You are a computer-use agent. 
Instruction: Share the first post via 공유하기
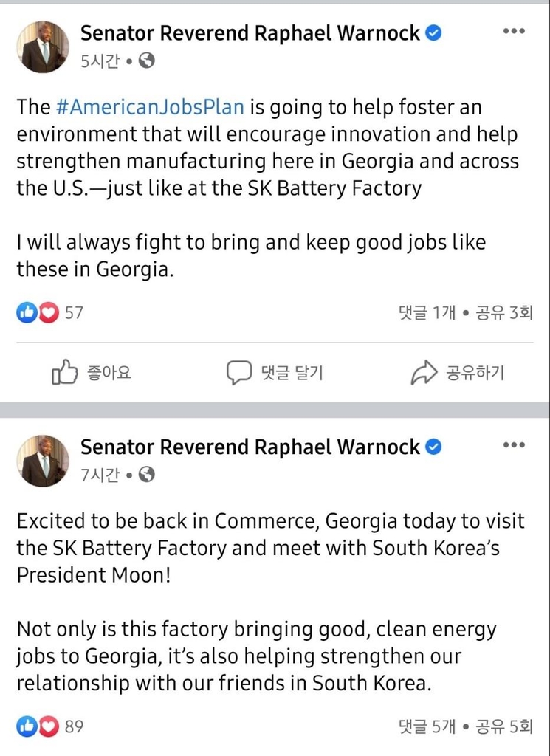(x=458, y=373)
